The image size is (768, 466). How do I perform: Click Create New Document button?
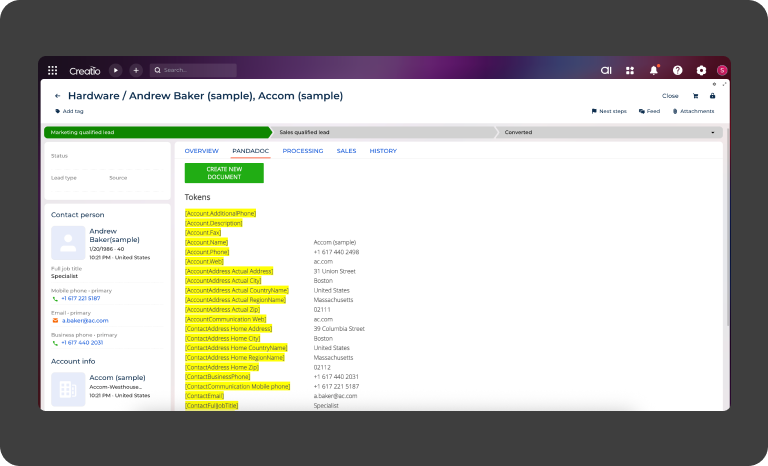(x=224, y=173)
